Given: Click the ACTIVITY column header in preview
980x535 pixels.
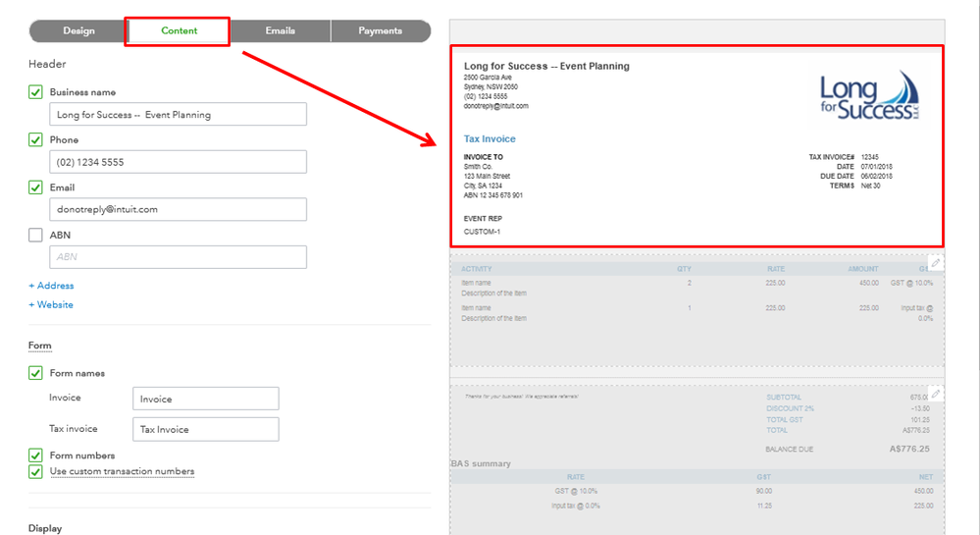Looking at the screenshot, I should click(x=476, y=269).
